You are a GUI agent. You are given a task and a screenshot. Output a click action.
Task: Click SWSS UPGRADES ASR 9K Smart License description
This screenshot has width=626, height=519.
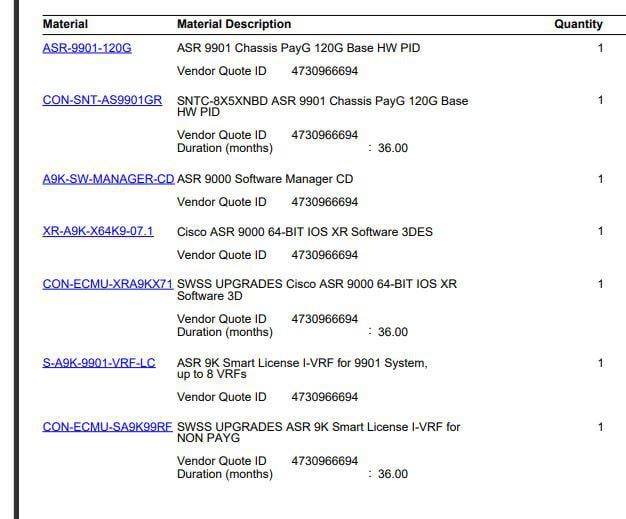coord(318,427)
